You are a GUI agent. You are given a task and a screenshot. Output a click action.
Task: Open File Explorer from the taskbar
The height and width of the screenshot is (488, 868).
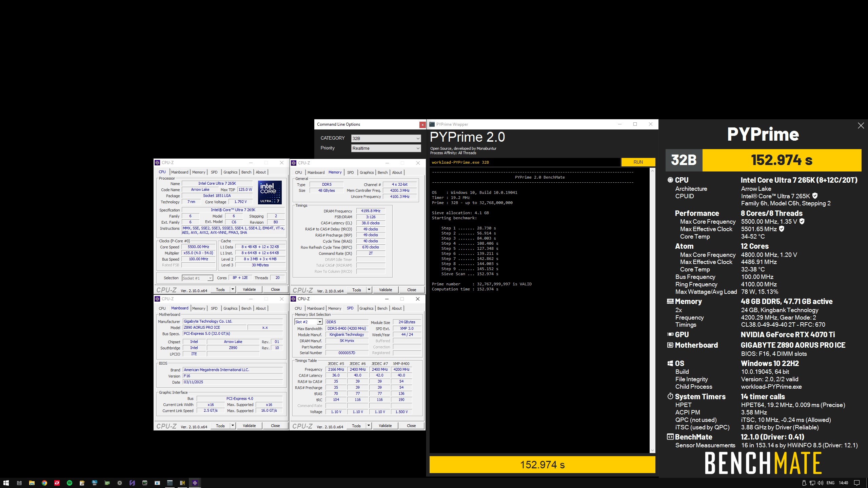click(x=32, y=483)
